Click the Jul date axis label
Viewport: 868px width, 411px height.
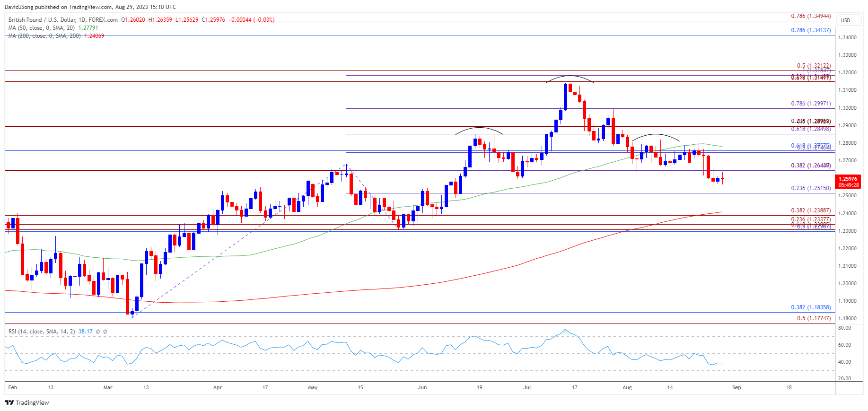(527, 388)
